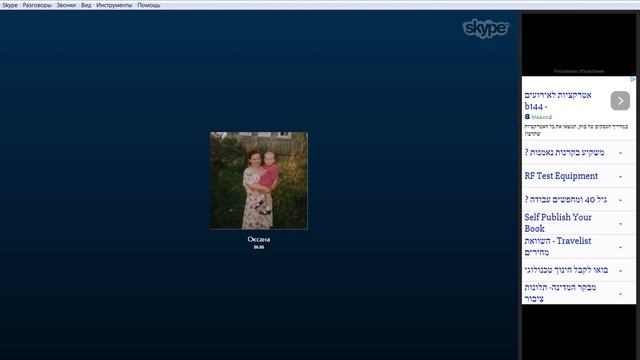Open the Инструменты menu
640x360 pixels.
[114, 5]
